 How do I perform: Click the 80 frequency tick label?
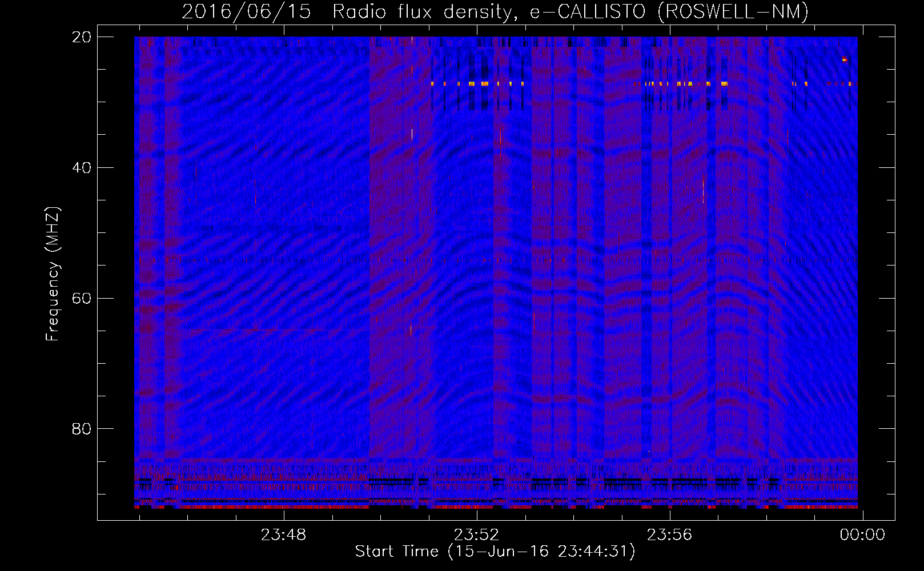click(x=82, y=429)
